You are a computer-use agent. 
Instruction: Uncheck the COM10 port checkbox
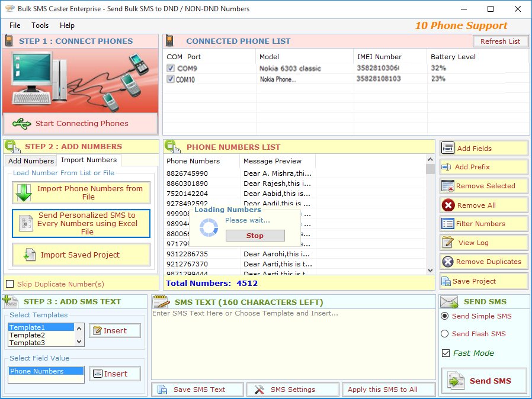[x=170, y=79]
